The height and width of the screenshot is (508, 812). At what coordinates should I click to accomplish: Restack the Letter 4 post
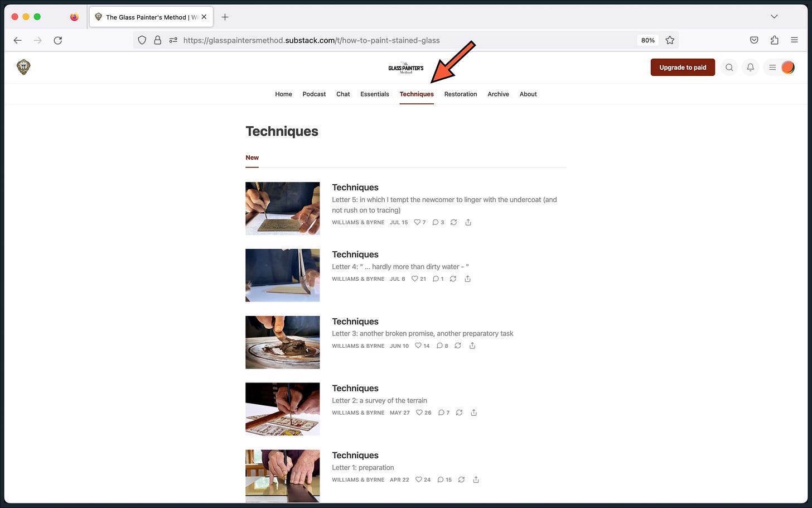click(453, 279)
